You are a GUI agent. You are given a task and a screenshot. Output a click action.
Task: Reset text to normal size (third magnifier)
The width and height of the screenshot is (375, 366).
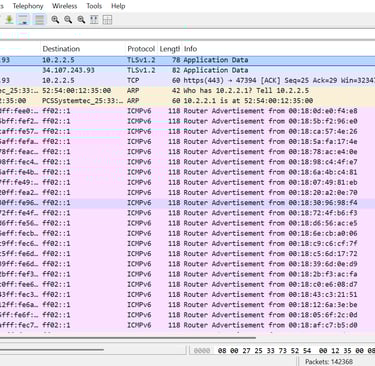click(x=81, y=20)
